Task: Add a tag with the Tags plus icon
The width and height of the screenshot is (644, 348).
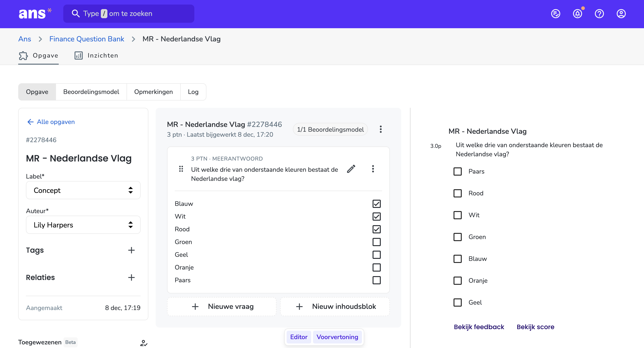Action: tap(131, 250)
